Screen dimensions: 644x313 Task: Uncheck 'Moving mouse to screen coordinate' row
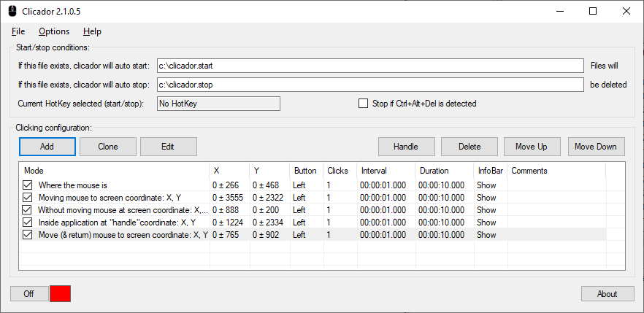pos(28,197)
